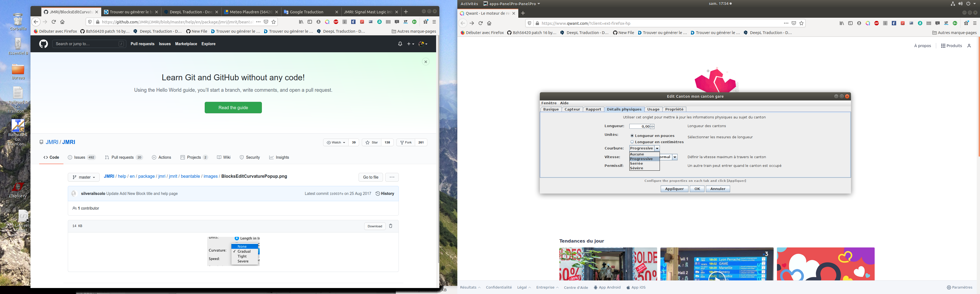This screenshot has height=294, width=980.
Task: Choose 'Serrée' in Courbure list
Action: pos(636,164)
